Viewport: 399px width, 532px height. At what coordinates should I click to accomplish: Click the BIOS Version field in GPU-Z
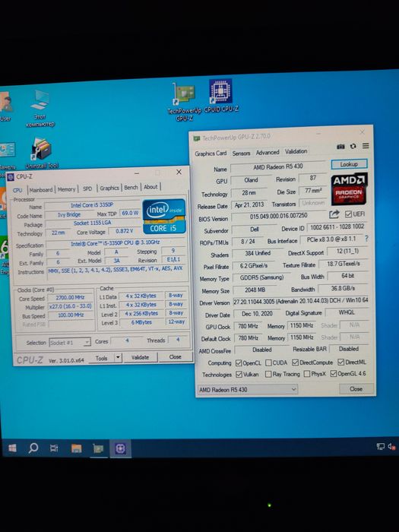279,216
